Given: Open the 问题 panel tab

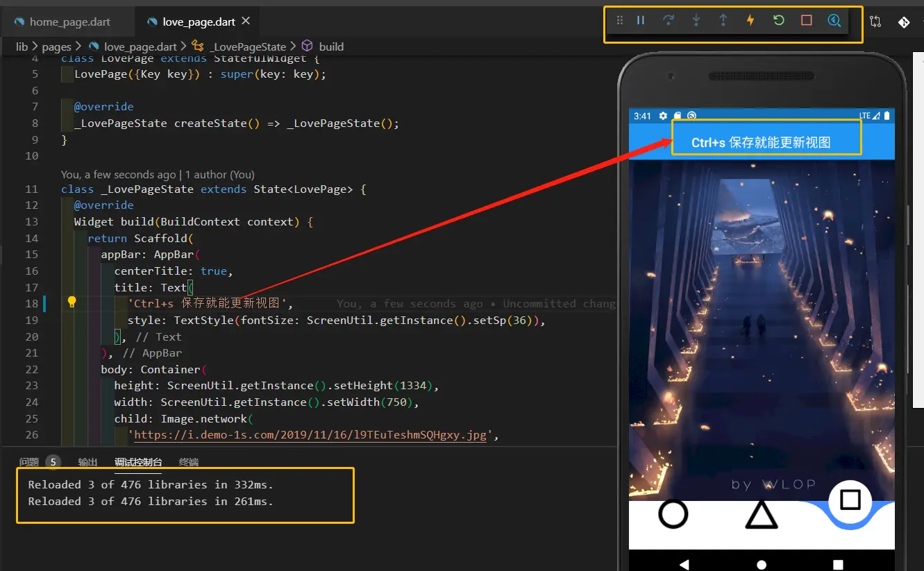Looking at the screenshot, I should [29, 462].
